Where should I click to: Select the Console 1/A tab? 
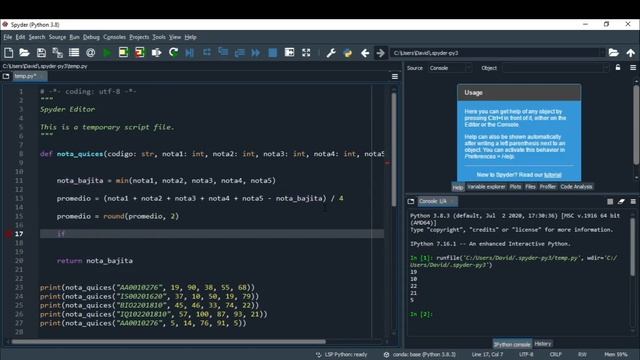tap(437, 201)
